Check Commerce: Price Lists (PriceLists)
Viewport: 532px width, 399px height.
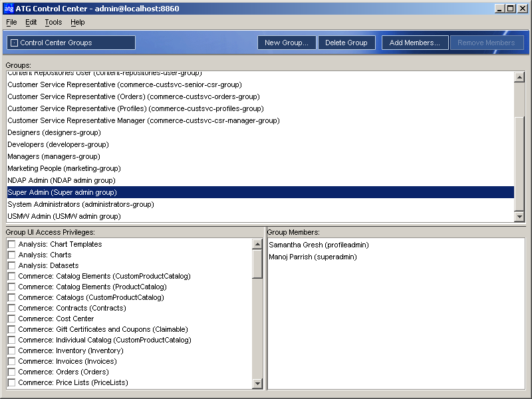11,382
